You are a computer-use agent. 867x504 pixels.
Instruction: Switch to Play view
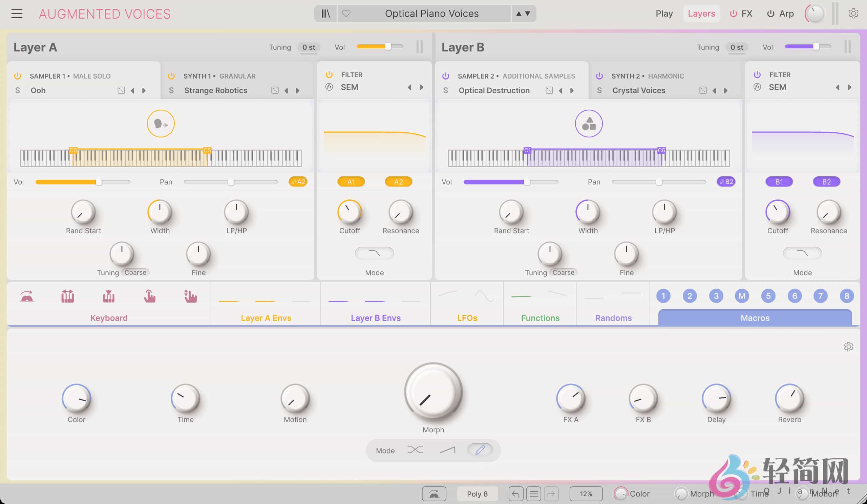click(664, 14)
